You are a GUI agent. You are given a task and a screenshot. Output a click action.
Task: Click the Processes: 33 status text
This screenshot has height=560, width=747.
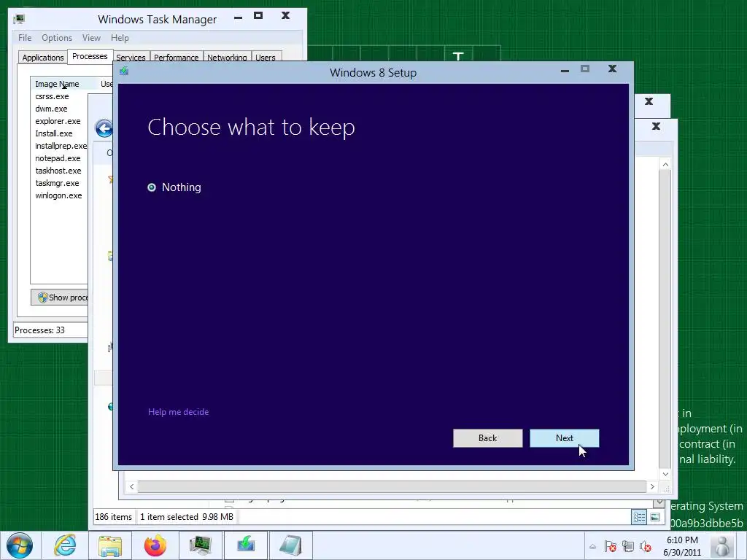[x=39, y=330]
